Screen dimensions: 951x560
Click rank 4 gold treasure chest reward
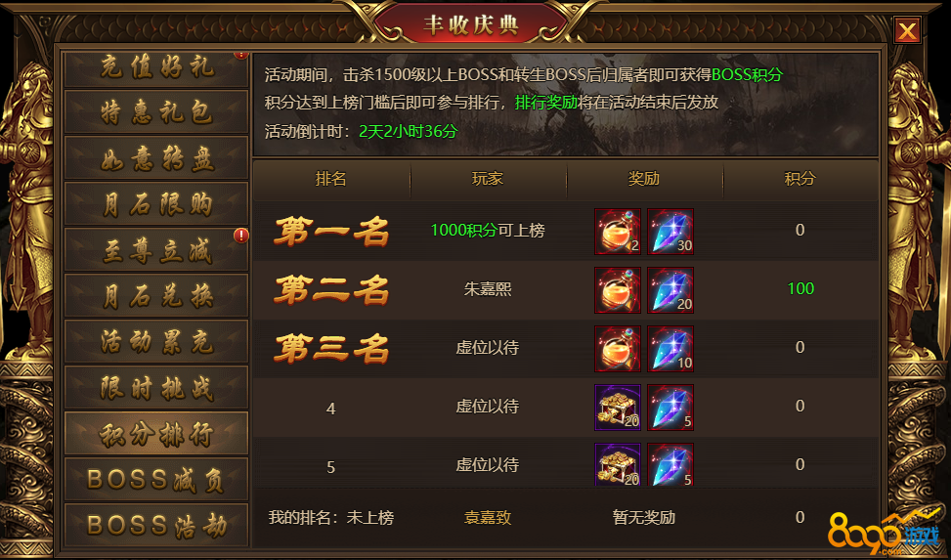(618, 408)
